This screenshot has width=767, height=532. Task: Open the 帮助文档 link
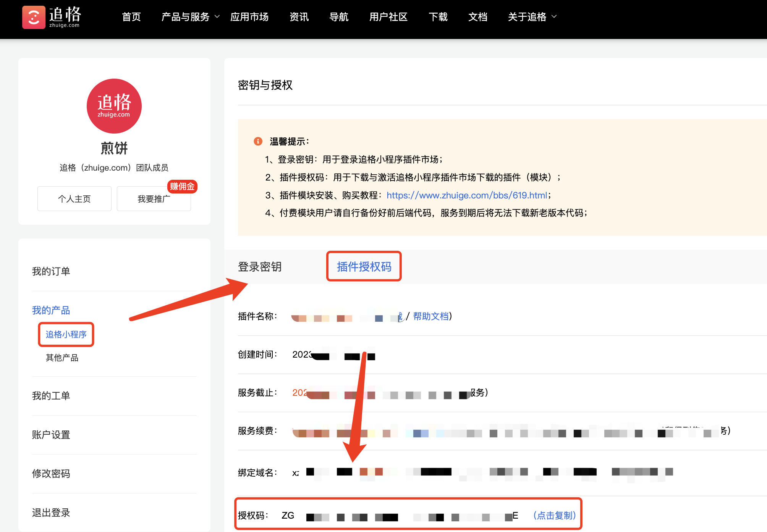pyautogui.click(x=431, y=316)
